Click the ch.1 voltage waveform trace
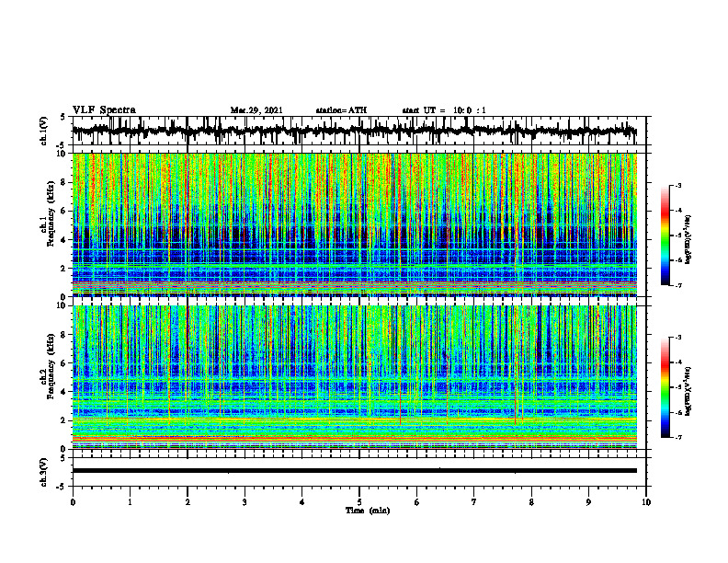This screenshot has height=563, width=728. pyautogui.click(x=354, y=131)
